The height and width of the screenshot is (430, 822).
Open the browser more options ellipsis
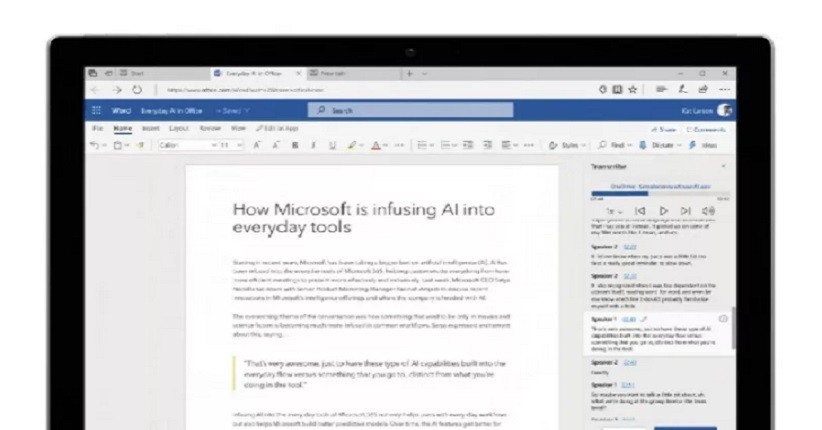[x=724, y=90]
